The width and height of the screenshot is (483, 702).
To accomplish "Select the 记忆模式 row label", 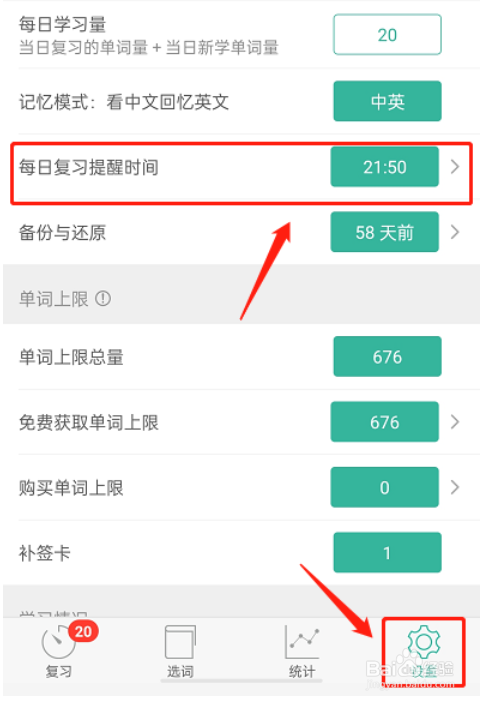I will [x=124, y=102].
